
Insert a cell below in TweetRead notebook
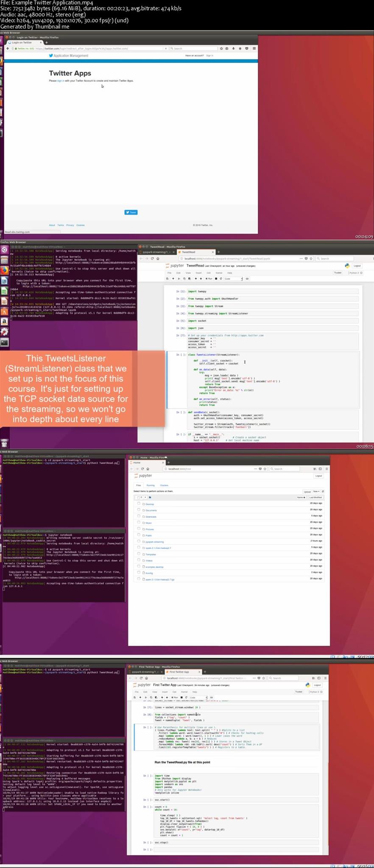point(173,278)
